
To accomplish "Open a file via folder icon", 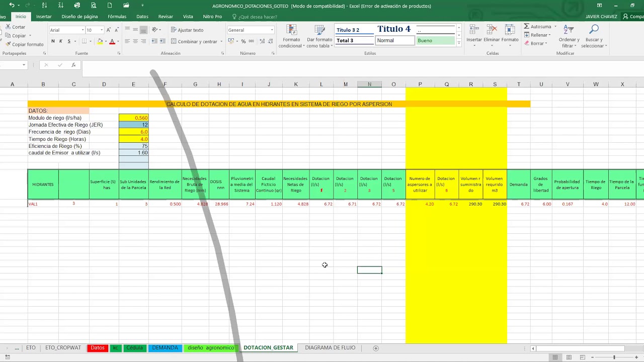I will tap(126, 6).
